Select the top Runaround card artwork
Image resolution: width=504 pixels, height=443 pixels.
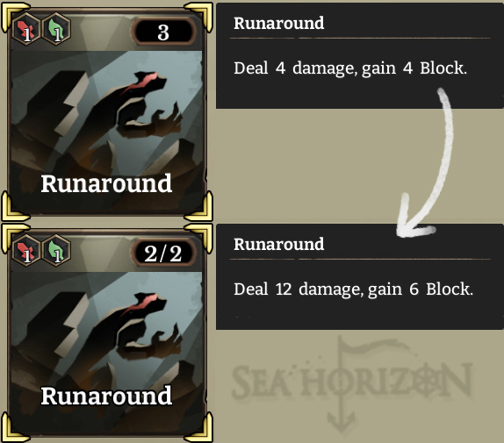[x=106, y=128]
